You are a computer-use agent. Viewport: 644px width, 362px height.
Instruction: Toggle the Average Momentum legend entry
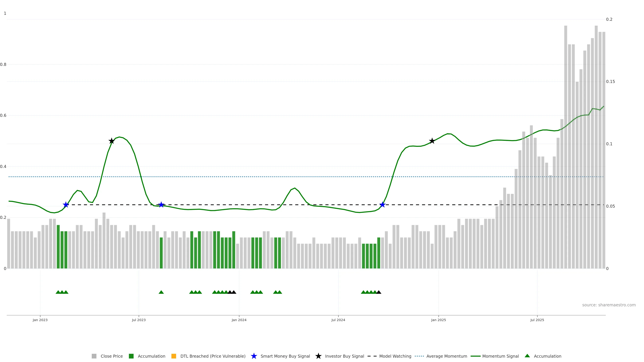point(446,356)
